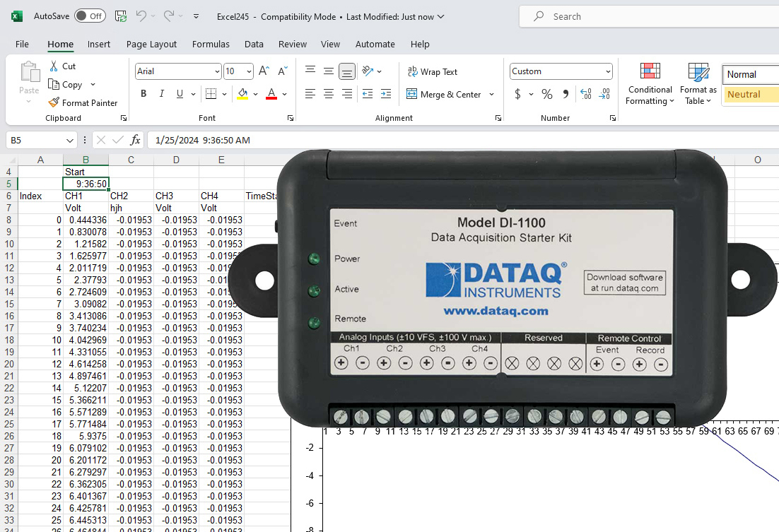
Task: Click Middle Align icon
Action: 329,71
